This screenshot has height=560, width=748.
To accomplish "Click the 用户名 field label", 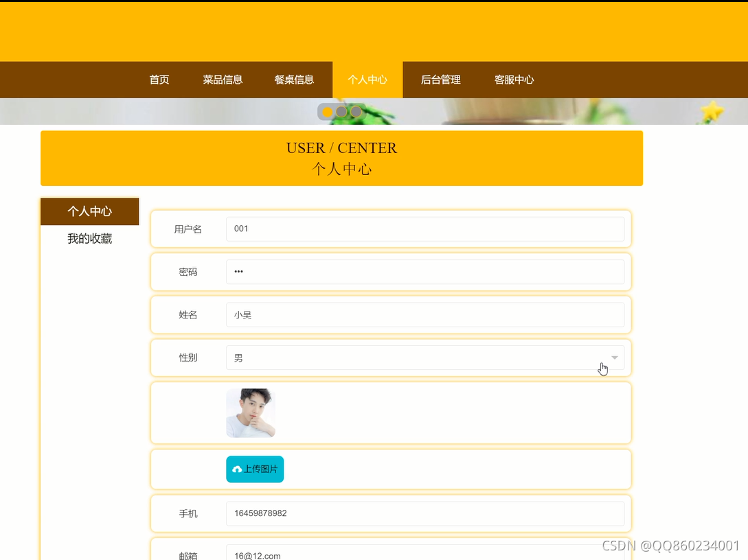I will tap(188, 229).
